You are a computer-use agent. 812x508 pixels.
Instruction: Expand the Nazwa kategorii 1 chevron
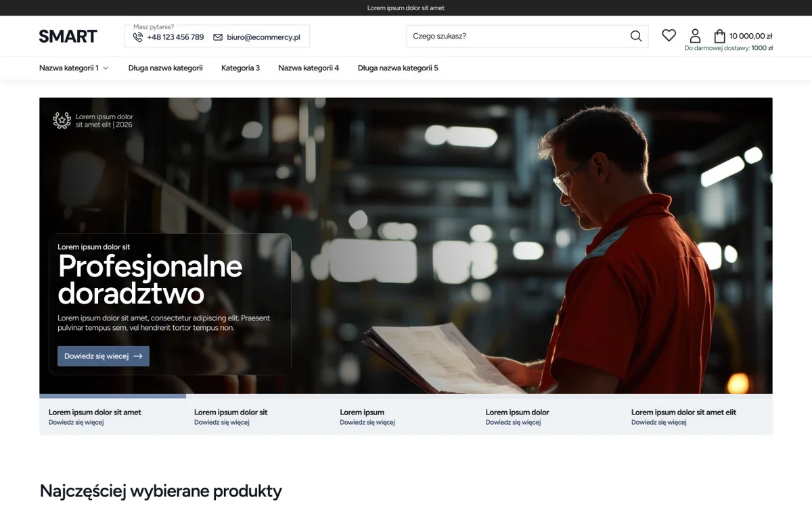[106, 68]
